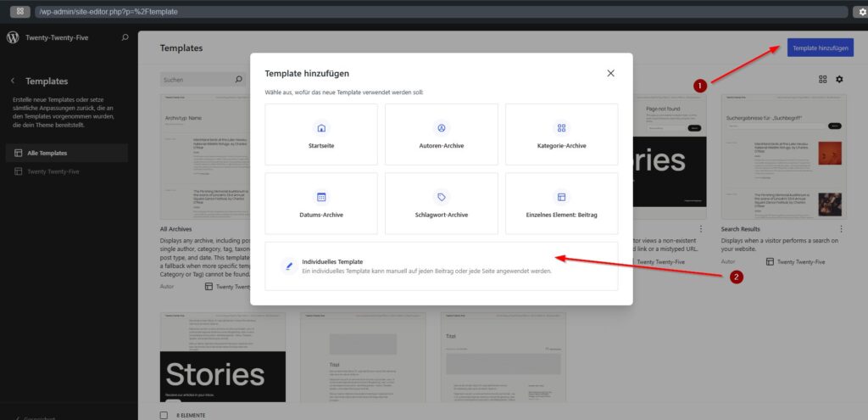Choose Einzelnes Element: Beitrag option
The image size is (868, 420).
561,204
